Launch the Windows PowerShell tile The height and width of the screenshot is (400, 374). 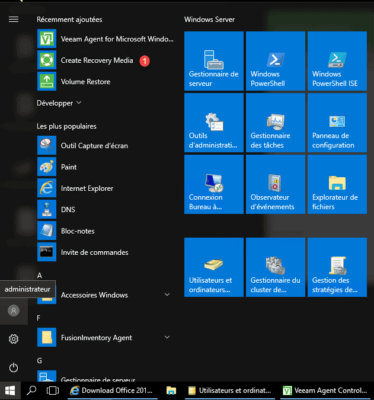coord(275,61)
